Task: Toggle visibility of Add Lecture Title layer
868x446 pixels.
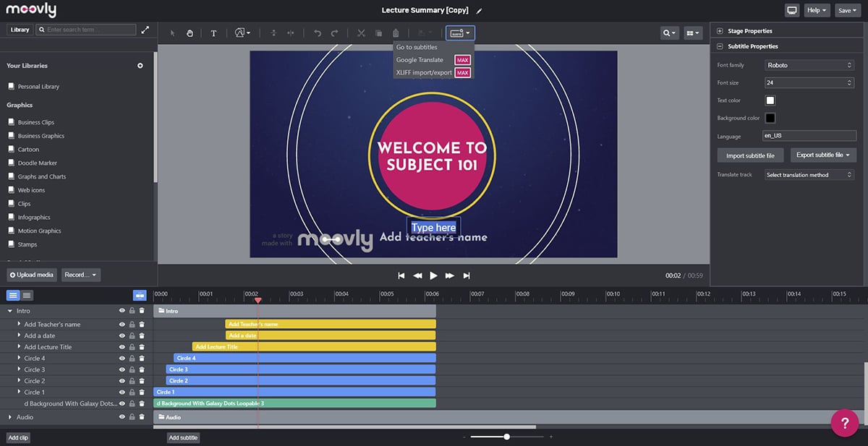Action: click(x=122, y=348)
